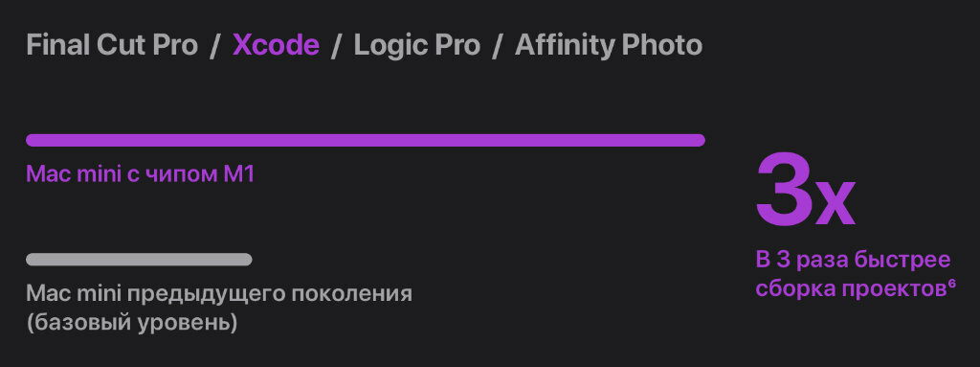
Task: Click the large letter x in 3x
Action: 835,202
